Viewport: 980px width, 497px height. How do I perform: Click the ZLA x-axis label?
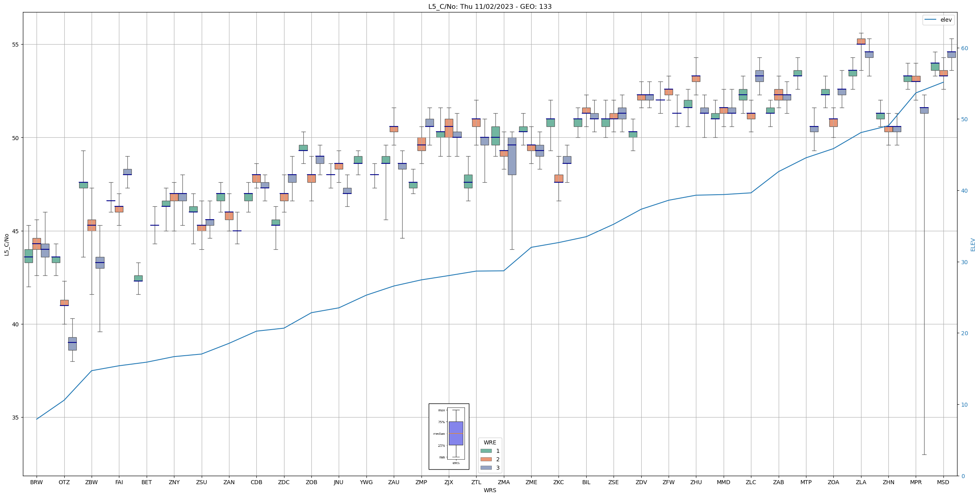click(x=861, y=482)
